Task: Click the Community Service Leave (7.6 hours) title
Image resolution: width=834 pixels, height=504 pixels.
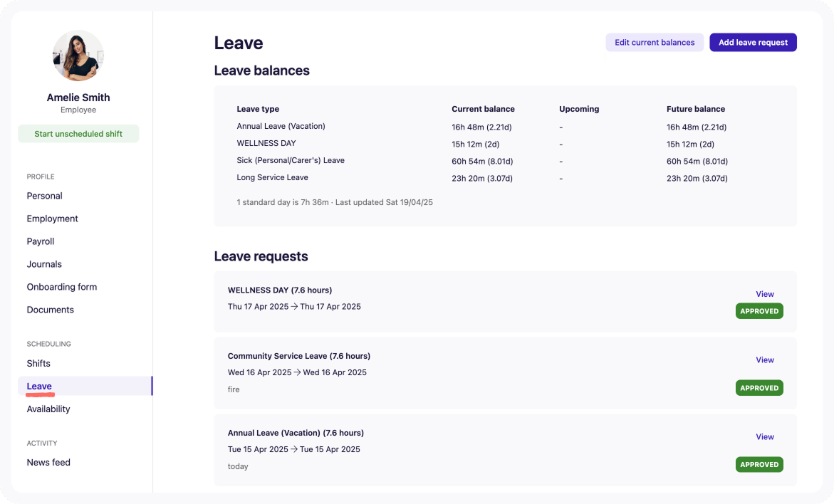Action: (x=299, y=356)
